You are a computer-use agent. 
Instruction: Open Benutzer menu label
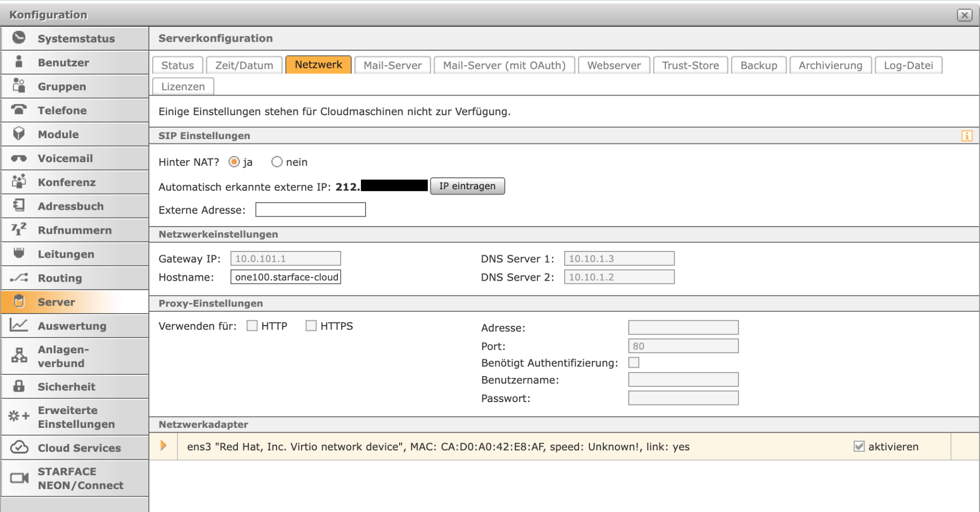63,63
